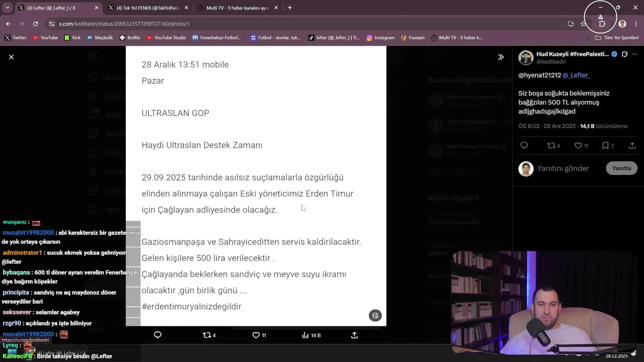The image size is (644, 362).
Task: Click the browser forward arrow
Action: 22,24
